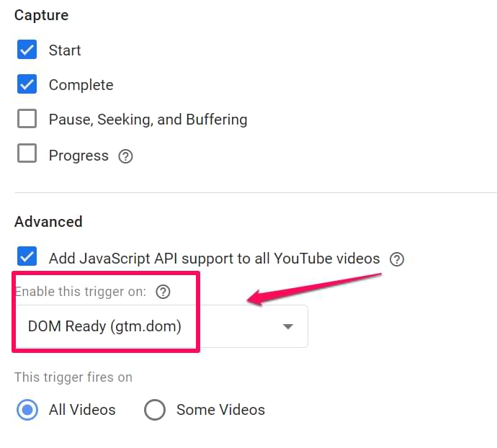Open help for 'Enable this trigger on'
The width and height of the screenshot is (497, 448).
[163, 292]
